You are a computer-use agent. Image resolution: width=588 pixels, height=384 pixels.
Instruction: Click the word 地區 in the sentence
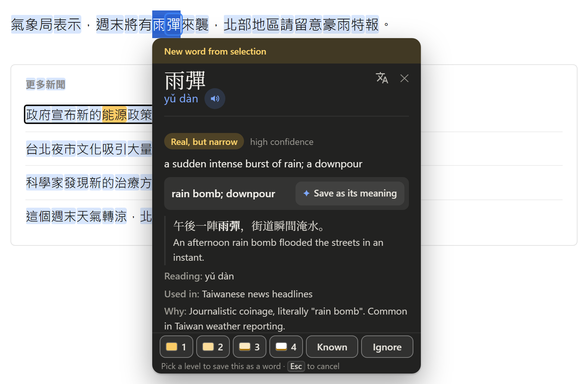click(266, 25)
